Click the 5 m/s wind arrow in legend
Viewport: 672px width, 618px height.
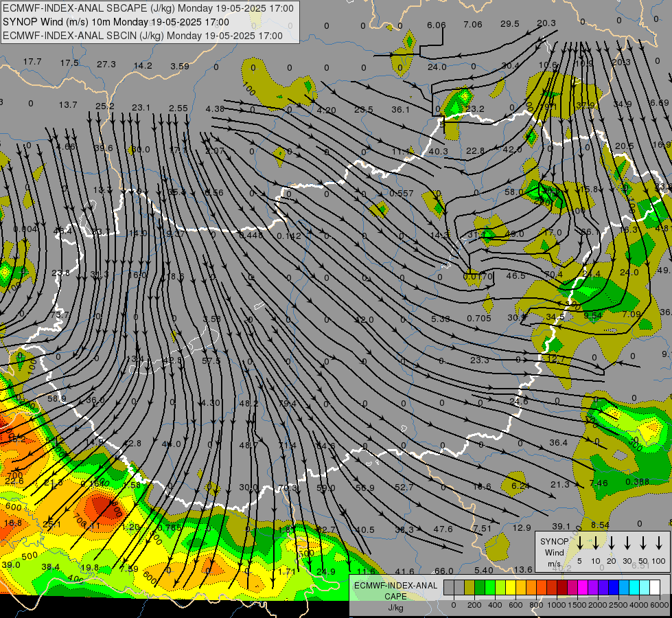click(x=579, y=543)
